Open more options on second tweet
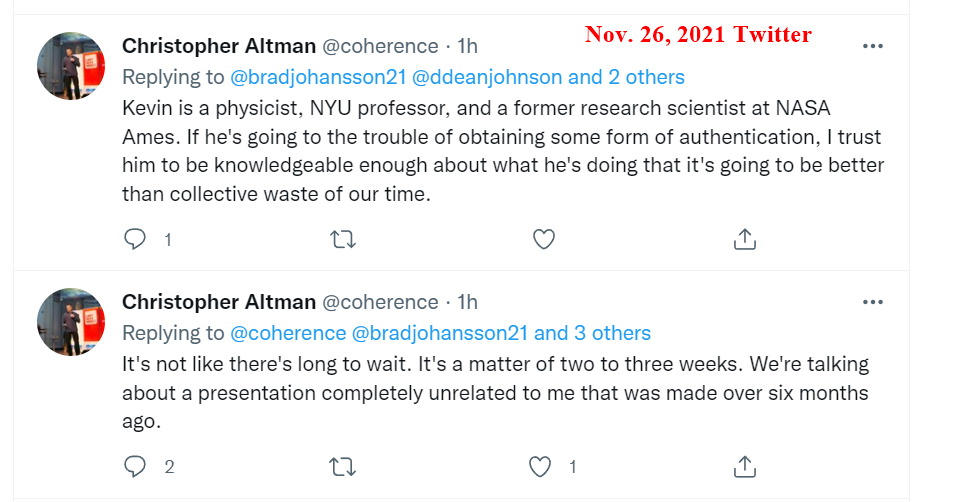This screenshot has height=502, width=955. coord(873,301)
